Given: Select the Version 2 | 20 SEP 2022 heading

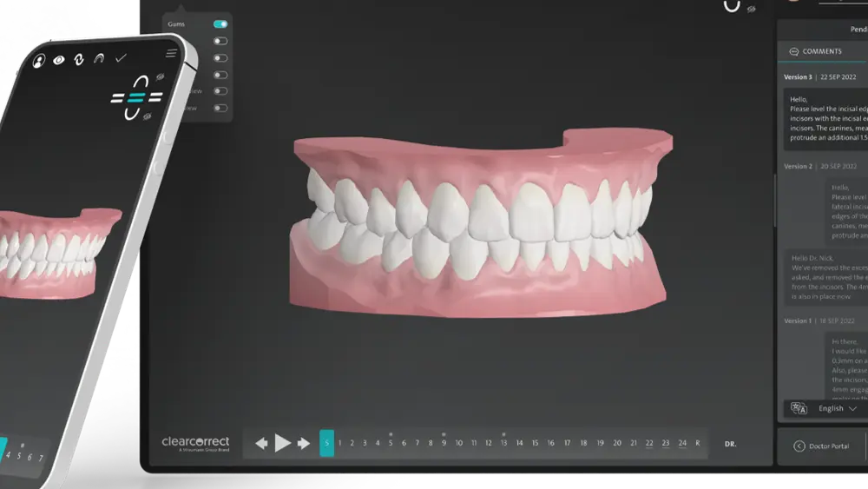Looking at the screenshot, I should click(x=820, y=166).
